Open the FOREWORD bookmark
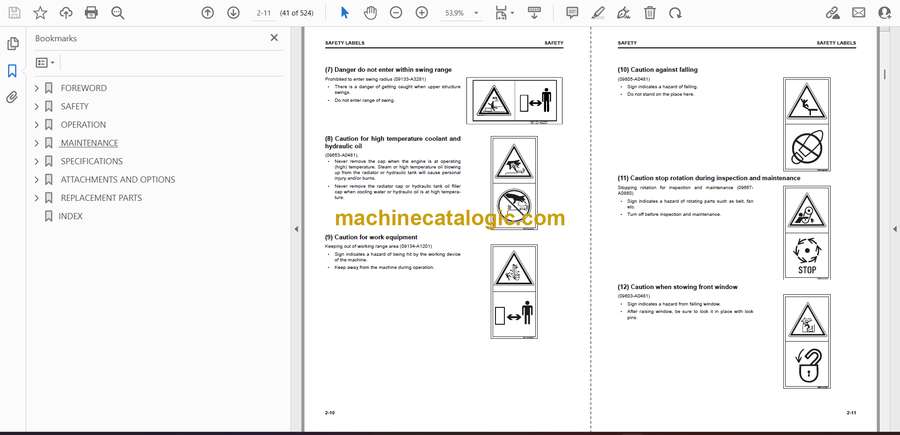Viewport: 900px width, 435px height. coord(83,88)
